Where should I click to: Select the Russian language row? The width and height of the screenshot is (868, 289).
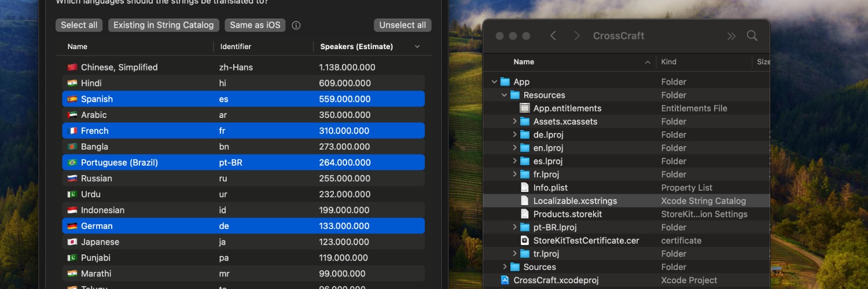(x=244, y=179)
